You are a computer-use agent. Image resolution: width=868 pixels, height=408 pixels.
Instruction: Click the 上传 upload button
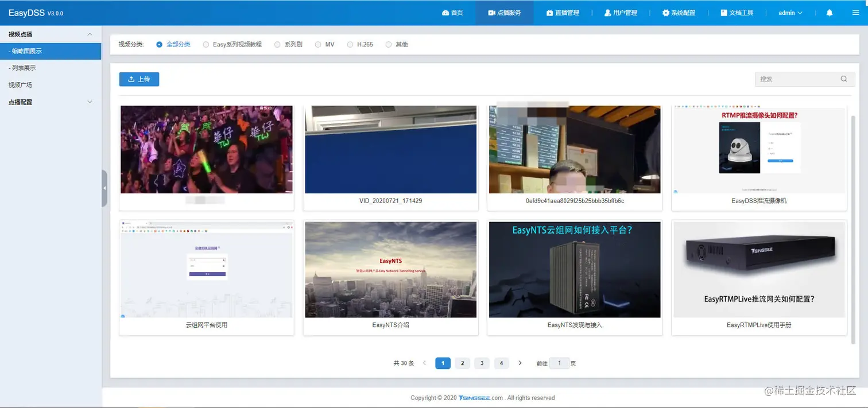[139, 79]
